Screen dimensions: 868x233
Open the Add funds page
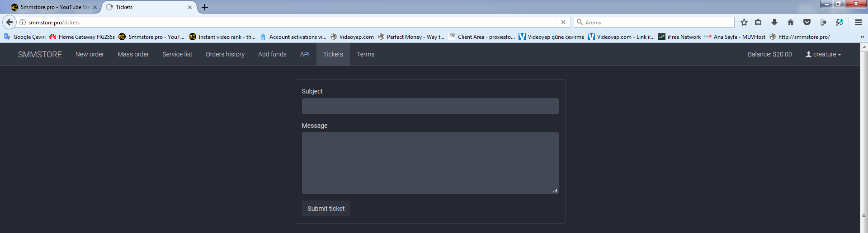pyautogui.click(x=272, y=54)
